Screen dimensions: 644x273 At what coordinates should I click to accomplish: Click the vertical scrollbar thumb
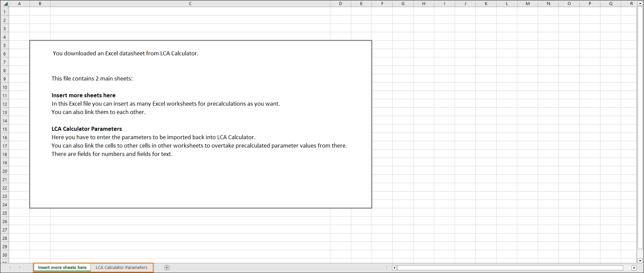[x=640, y=127]
